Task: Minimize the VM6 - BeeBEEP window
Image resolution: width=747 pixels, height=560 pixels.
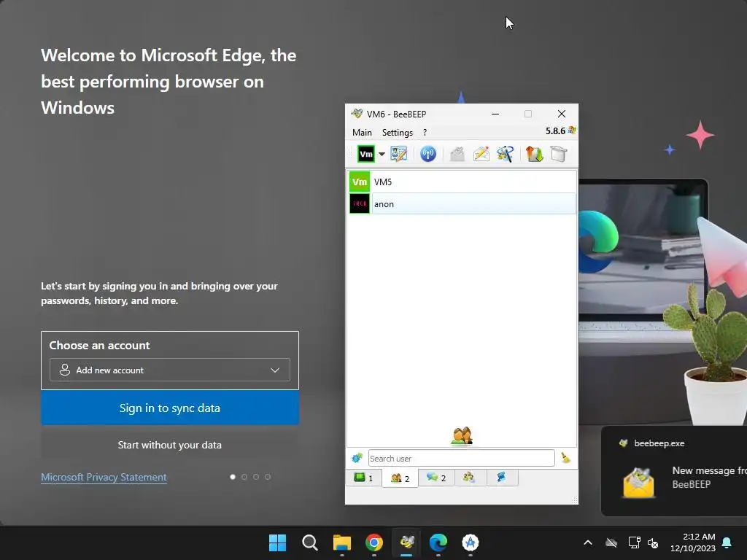Action: pos(495,114)
